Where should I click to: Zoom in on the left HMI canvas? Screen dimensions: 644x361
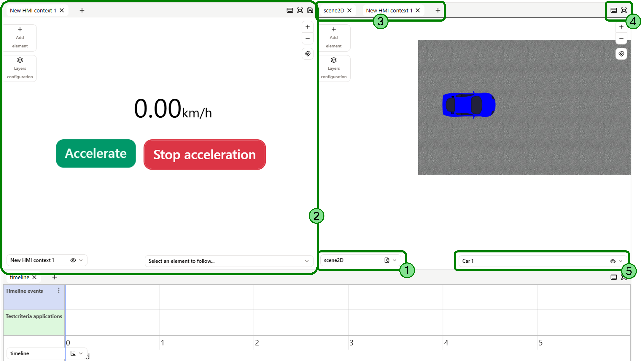307,27
